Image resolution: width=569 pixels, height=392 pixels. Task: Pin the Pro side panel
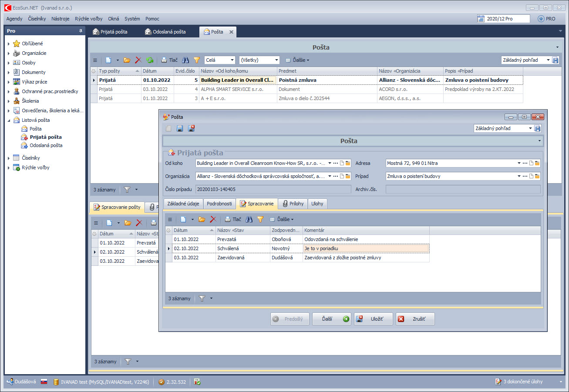coord(81,31)
